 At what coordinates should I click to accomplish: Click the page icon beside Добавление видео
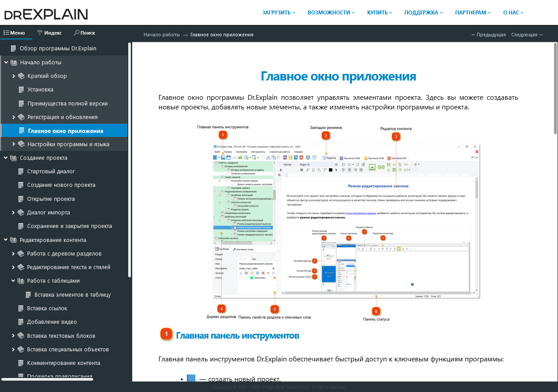pyautogui.click(x=21, y=322)
